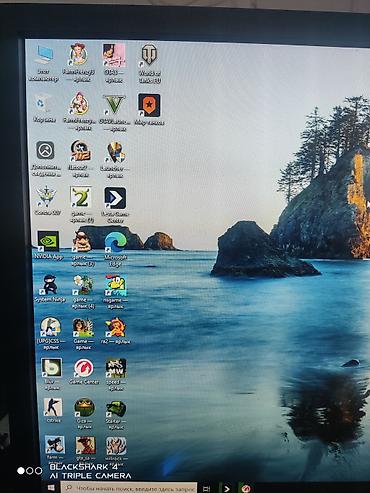This screenshot has width=370, height=493.
Task: Open Wargaming Game Center from the taskbar
Action: [x=246, y=489]
